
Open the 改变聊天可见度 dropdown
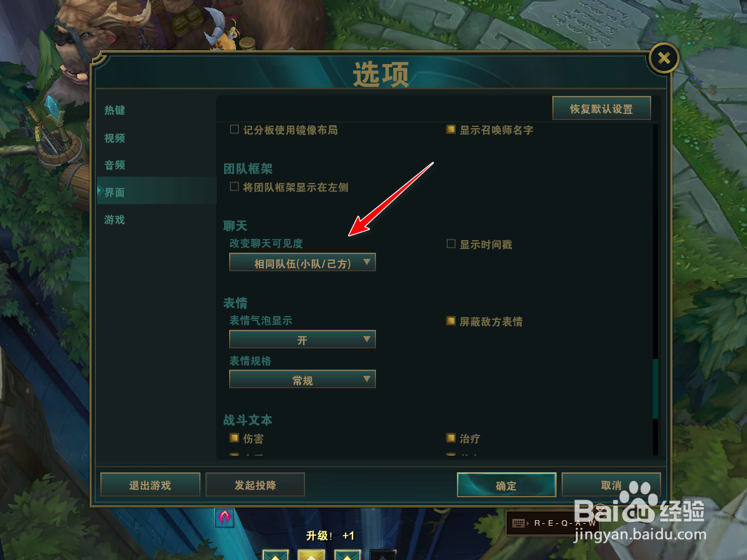(303, 263)
